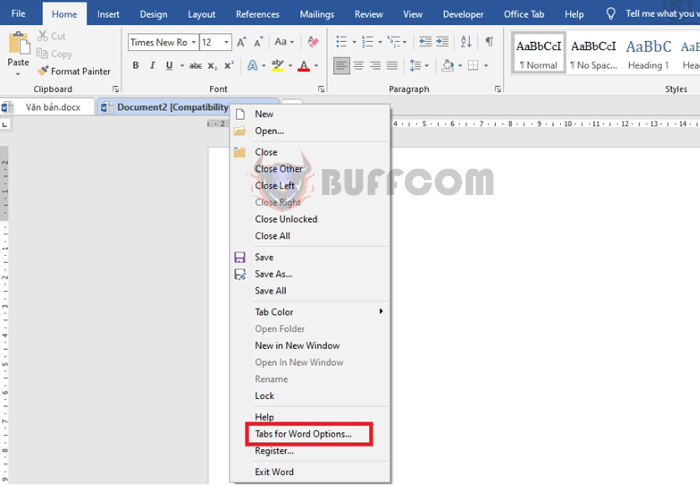Click the Text Effects glowing A icon
The image size is (700, 486).
(x=253, y=66)
